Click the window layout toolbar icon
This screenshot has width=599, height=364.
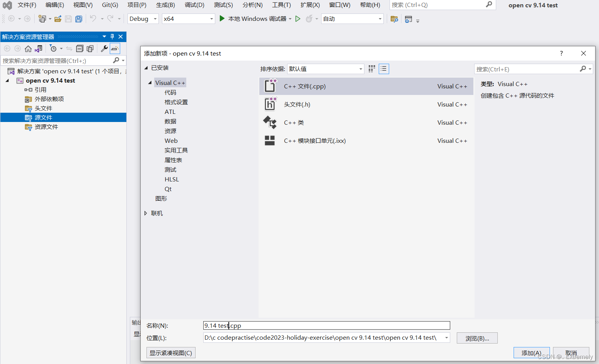pos(408,19)
